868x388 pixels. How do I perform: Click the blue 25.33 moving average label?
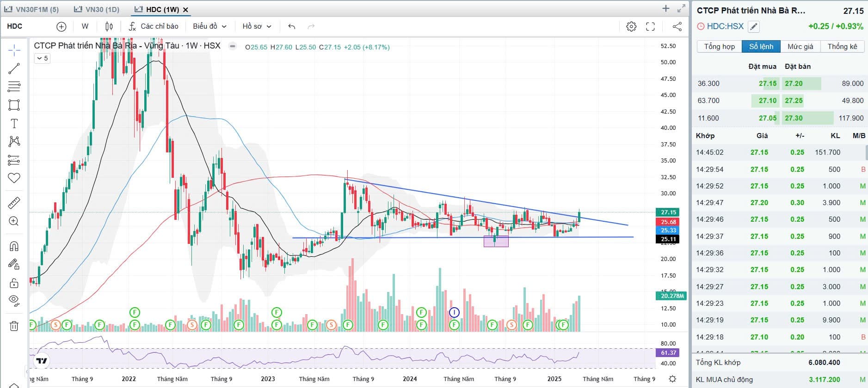[669, 230]
